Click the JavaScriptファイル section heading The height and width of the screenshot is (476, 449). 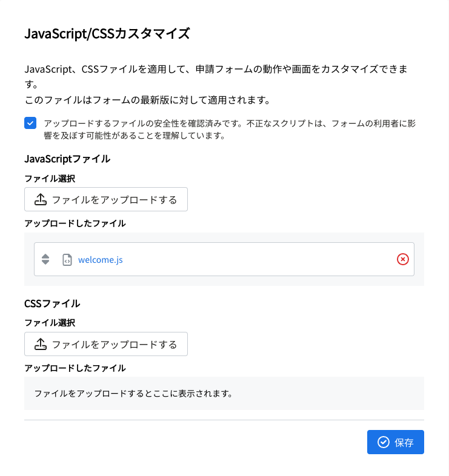click(67, 159)
